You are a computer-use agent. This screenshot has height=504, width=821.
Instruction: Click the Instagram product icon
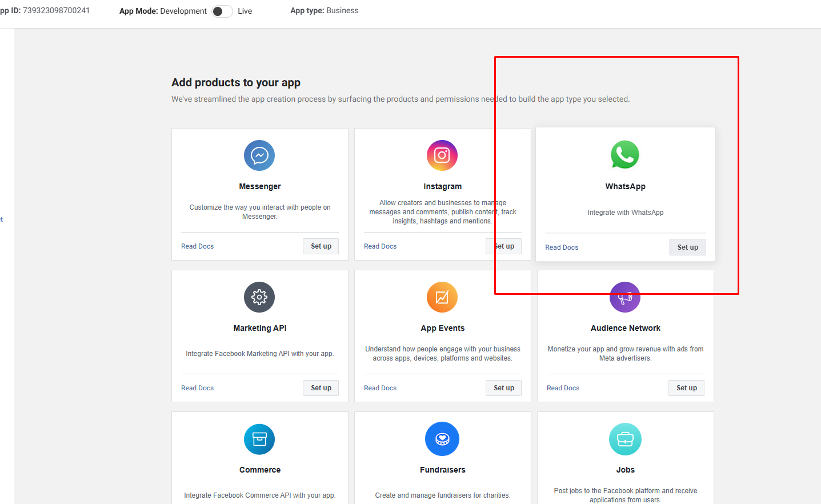click(442, 155)
